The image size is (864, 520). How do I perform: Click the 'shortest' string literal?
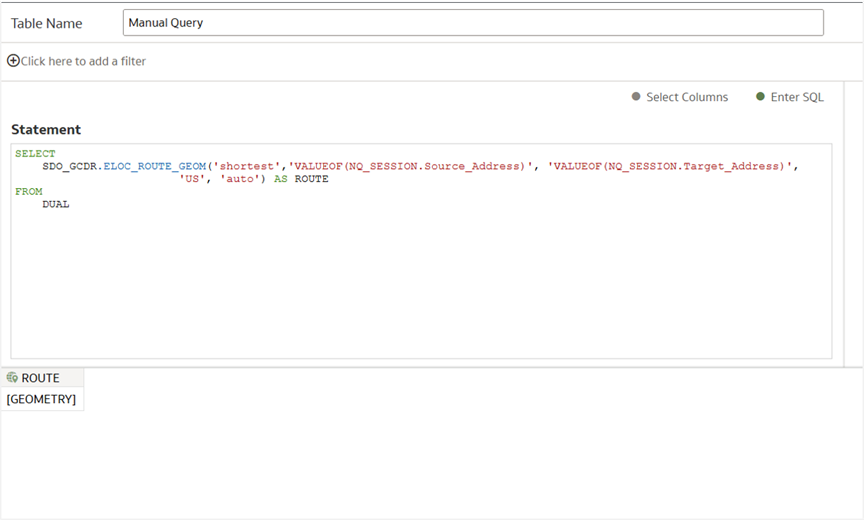pyautogui.click(x=247, y=166)
